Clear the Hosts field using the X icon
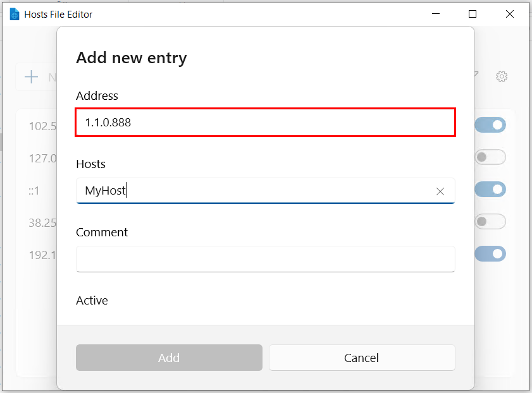This screenshot has width=532, height=393. 440,191
